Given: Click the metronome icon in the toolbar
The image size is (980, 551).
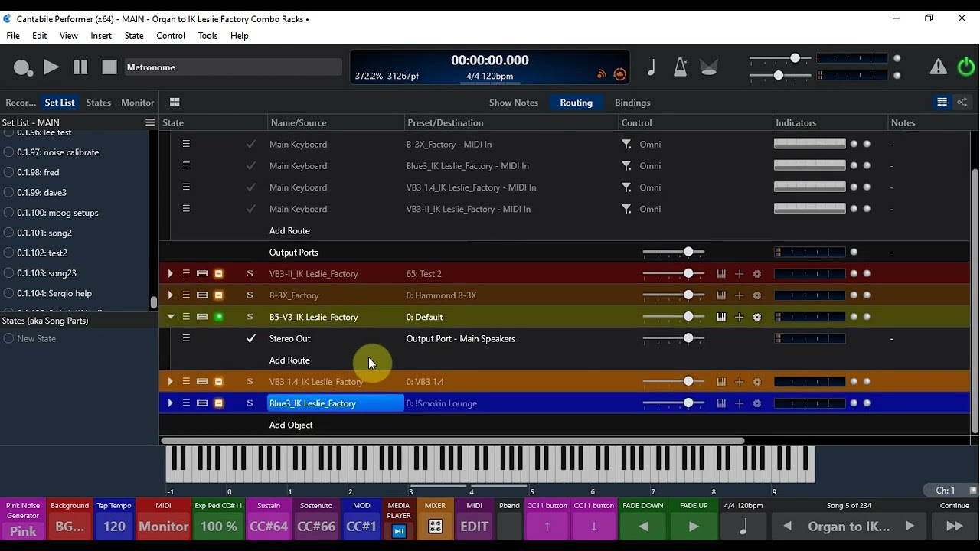Looking at the screenshot, I should point(680,67).
